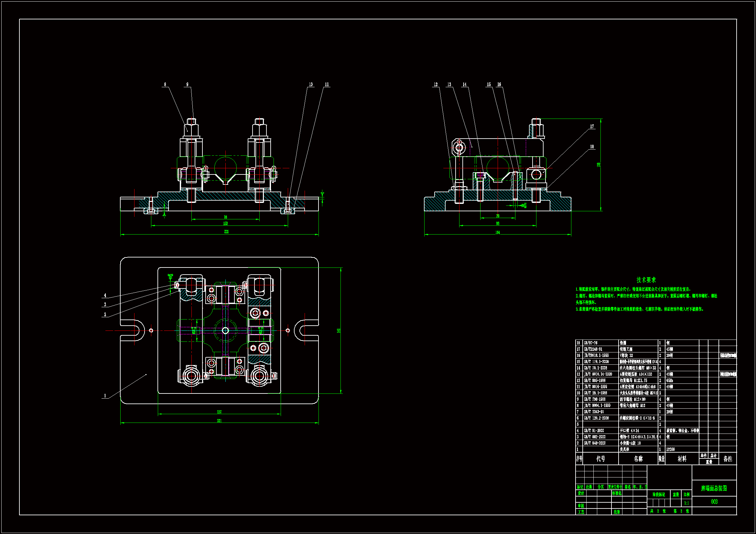The image size is (756, 534).
Task: Click the 名称 column header
Action: pos(638,459)
